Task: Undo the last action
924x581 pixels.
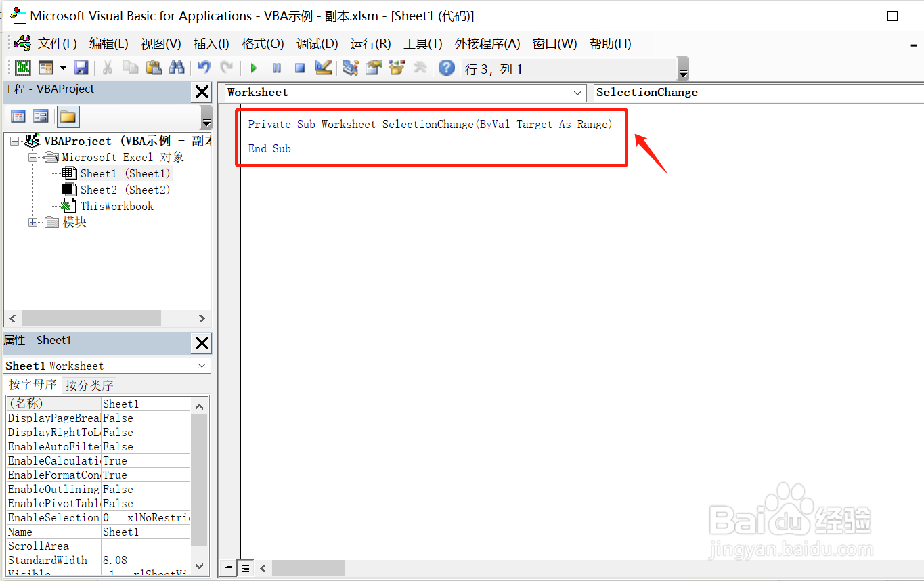Action: click(x=204, y=68)
